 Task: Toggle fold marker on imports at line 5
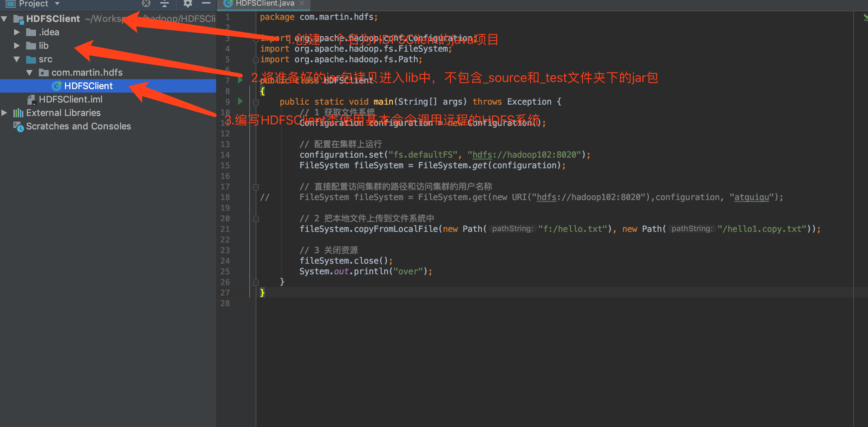click(x=256, y=60)
